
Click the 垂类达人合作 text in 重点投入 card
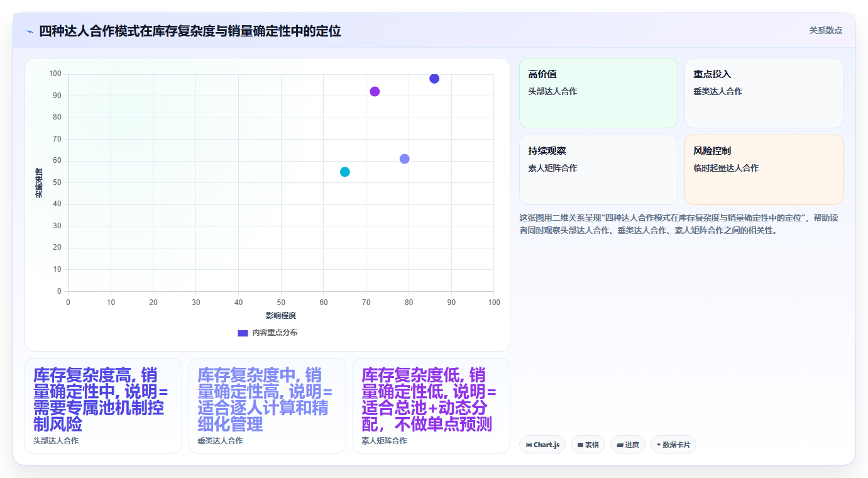718,91
